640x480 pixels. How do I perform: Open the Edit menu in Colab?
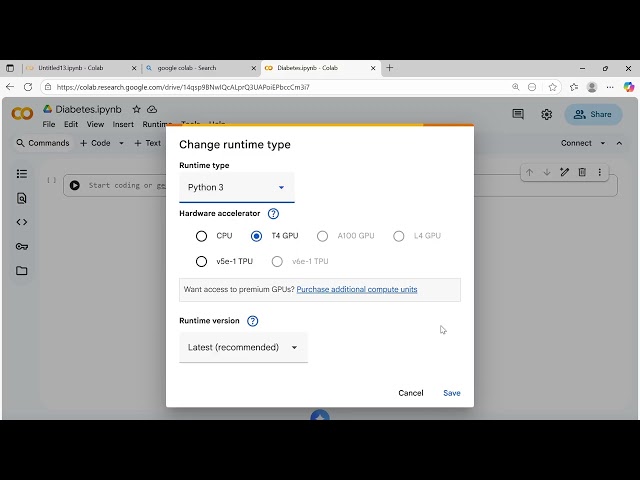(x=71, y=124)
